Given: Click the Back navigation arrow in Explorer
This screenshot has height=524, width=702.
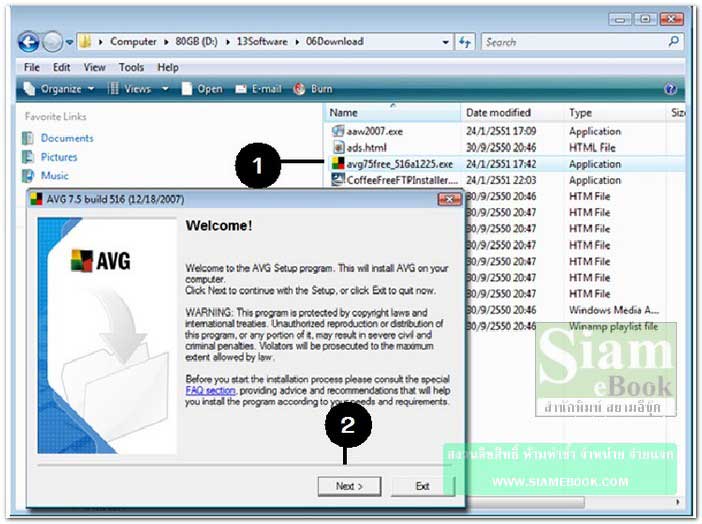Looking at the screenshot, I should [x=29, y=42].
